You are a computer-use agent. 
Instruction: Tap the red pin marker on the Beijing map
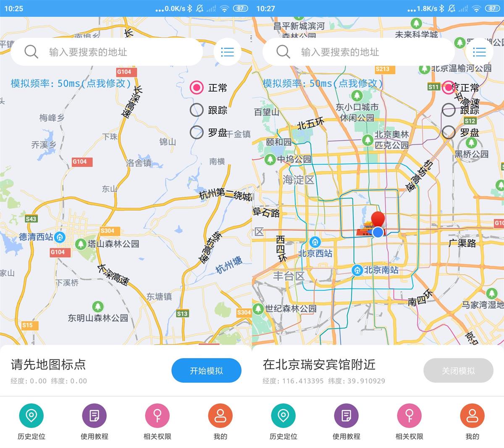coord(378,218)
